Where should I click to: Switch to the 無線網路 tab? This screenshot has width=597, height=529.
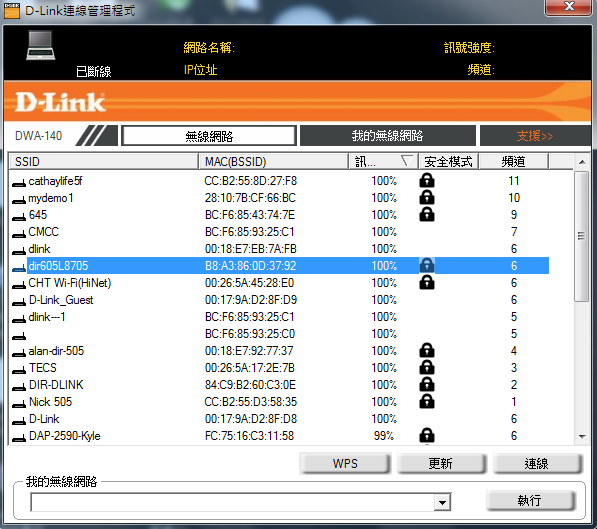(x=209, y=136)
